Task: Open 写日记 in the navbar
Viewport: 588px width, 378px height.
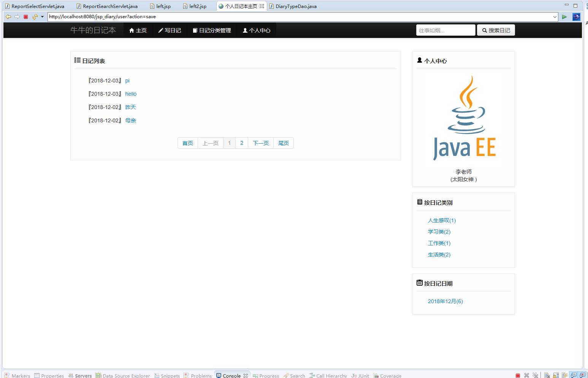Action: [170, 30]
